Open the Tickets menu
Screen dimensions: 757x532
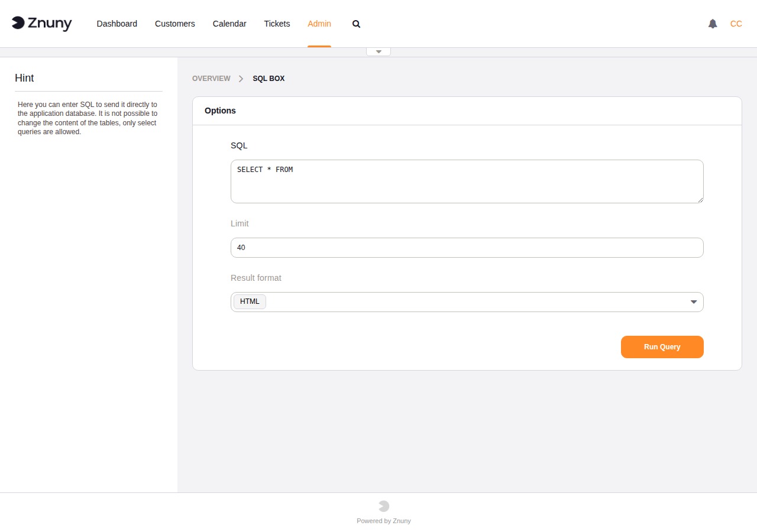pos(277,24)
